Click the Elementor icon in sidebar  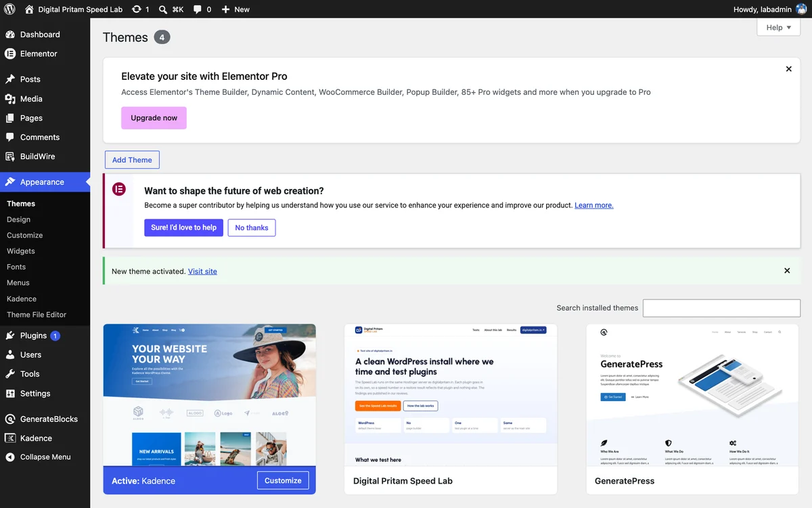pos(10,54)
